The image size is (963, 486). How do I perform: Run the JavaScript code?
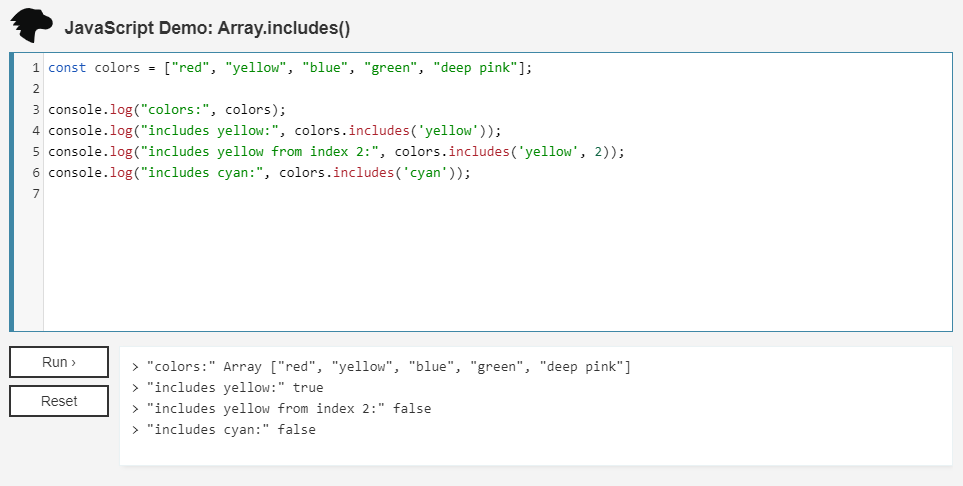point(59,362)
